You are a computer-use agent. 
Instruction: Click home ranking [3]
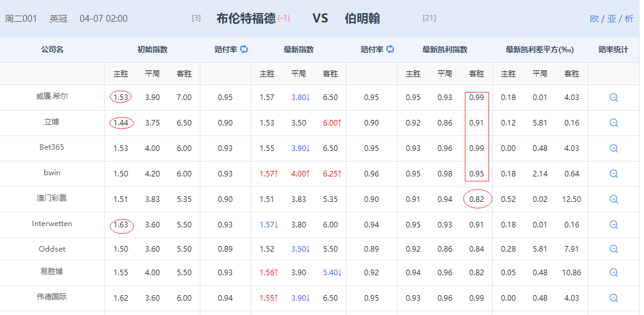[x=197, y=18]
